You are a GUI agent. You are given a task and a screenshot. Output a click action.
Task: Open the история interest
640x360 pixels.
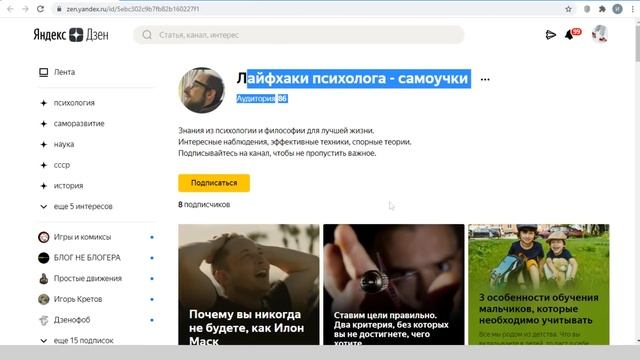[x=69, y=186]
